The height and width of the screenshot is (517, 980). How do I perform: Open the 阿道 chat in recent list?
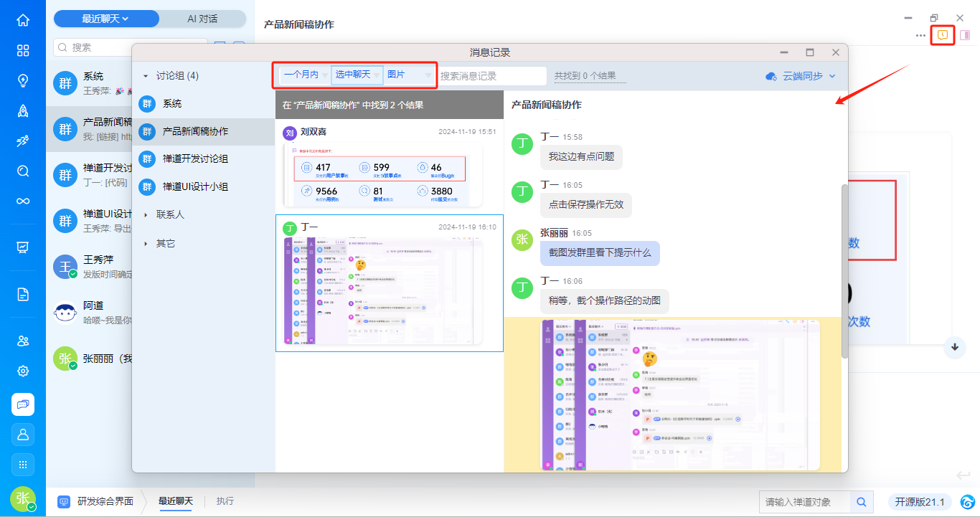click(89, 312)
